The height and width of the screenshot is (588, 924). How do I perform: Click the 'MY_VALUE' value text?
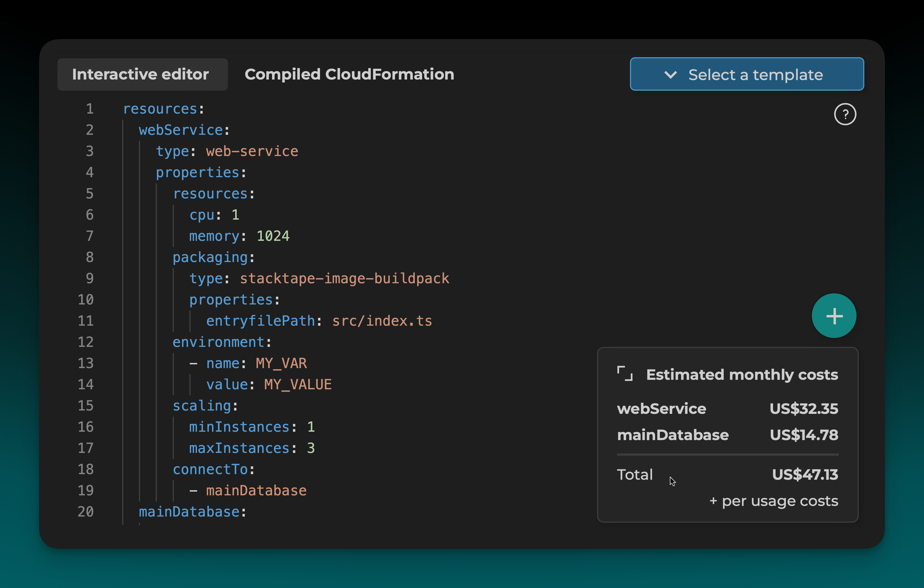[298, 385]
